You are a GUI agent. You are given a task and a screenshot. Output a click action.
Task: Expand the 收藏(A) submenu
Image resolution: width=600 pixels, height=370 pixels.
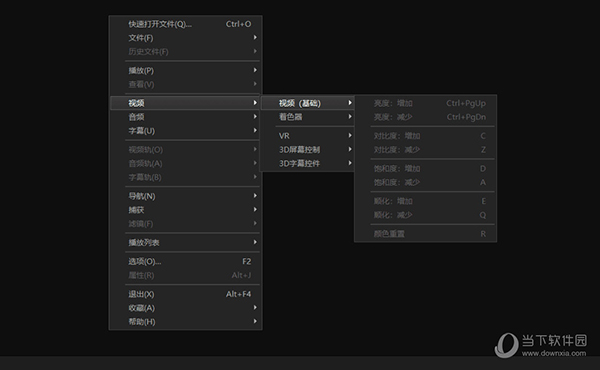tap(186, 308)
